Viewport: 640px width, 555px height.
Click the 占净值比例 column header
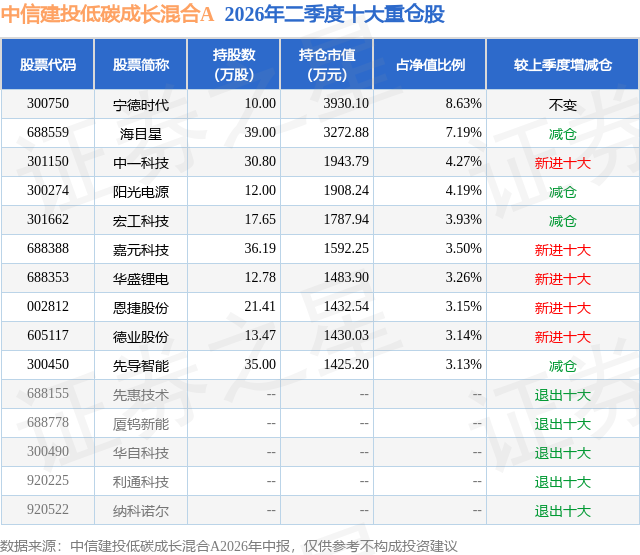point(430,64)
